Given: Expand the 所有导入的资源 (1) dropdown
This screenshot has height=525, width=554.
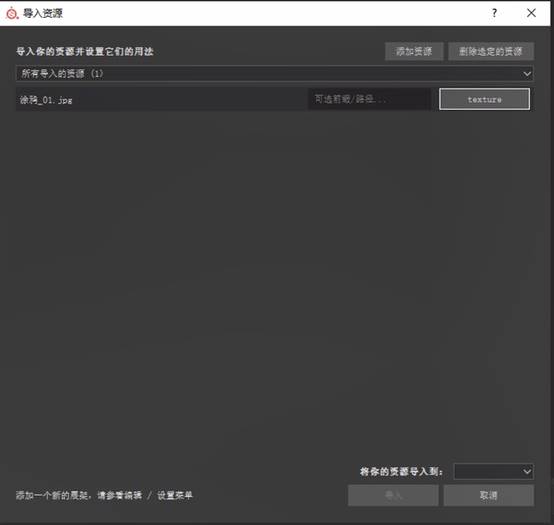Looking at the screenshot, I should [x=275, y=73].
